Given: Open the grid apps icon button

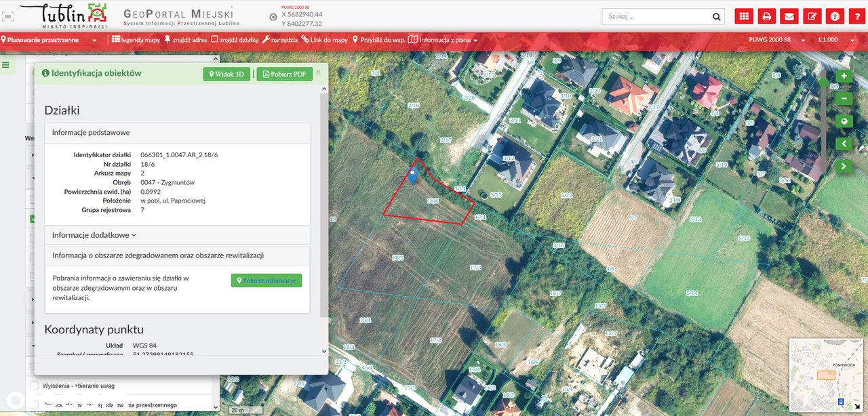Looking at the screenshot, I should (x=744, y=17).
